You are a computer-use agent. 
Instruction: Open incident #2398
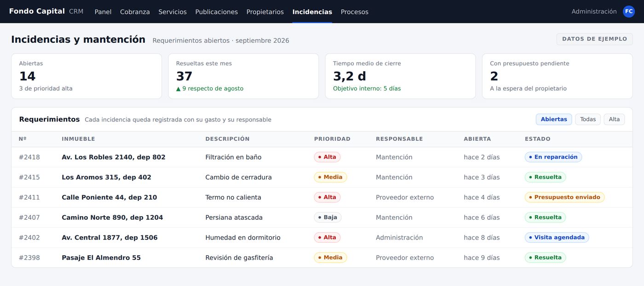coord(29,257)
